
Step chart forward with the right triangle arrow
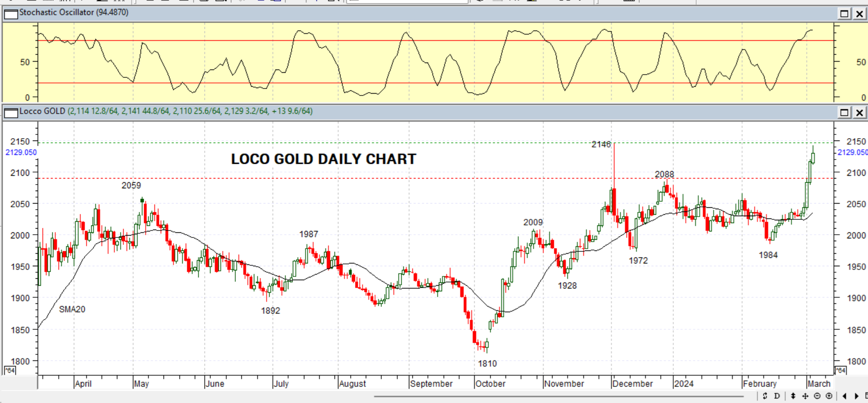(x=856, y=396)
